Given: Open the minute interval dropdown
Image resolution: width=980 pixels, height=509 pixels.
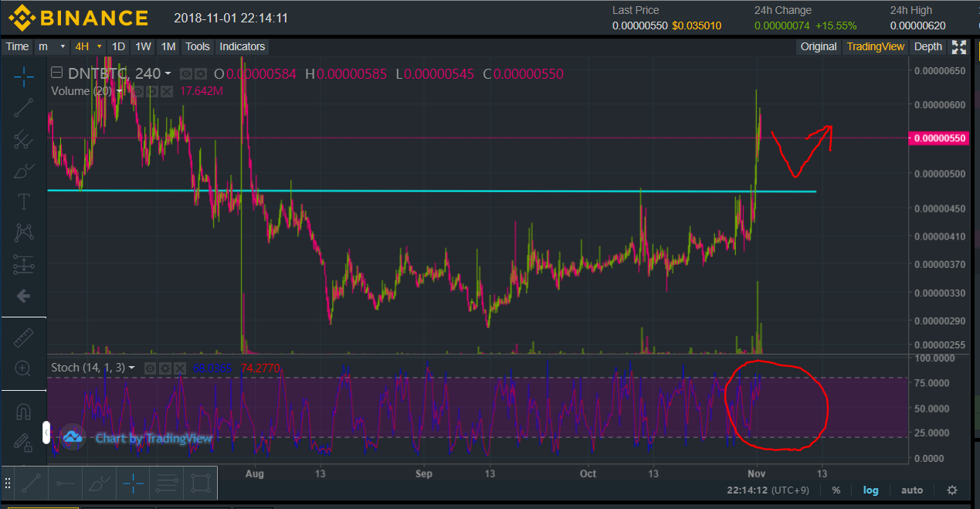Looking at the screenshot, I should (x=53, y=47).
